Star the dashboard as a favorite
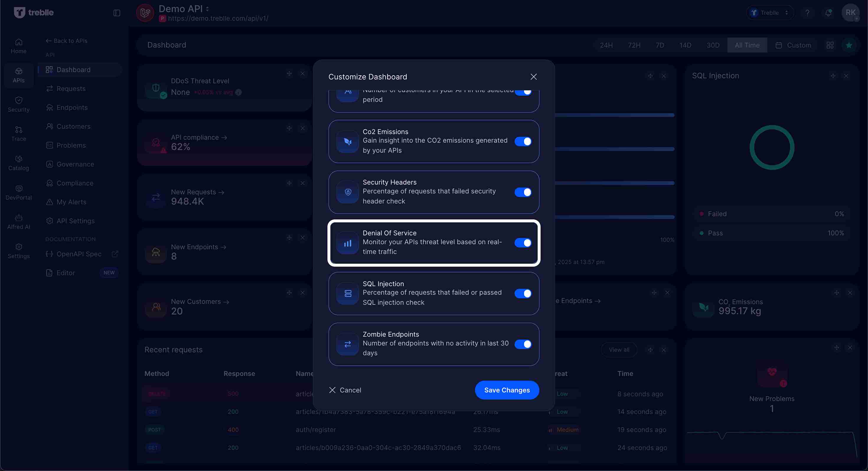The width and height of the screenshot is (868, 471). (x=849, y=45)
